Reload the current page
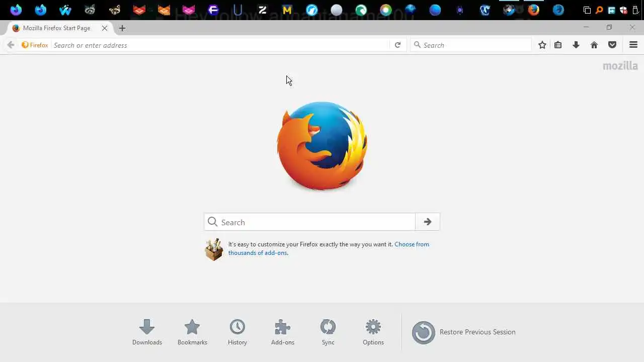 (x=397, y=45)
